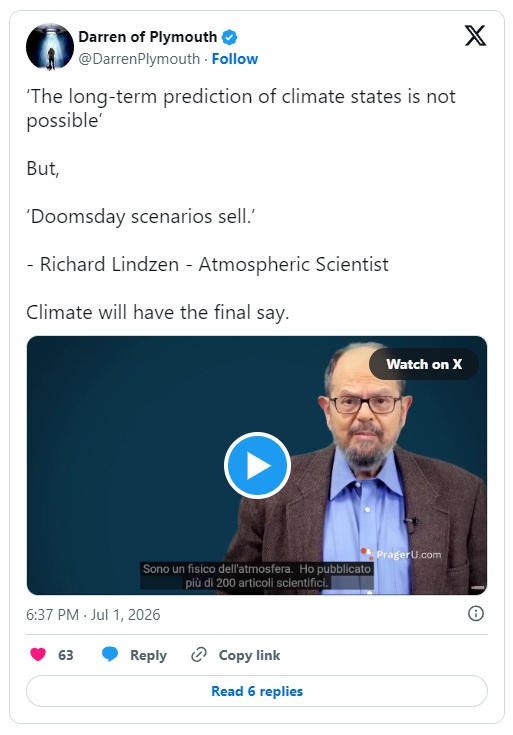This screenshot has height=735, width=513.
Task: Open Darren of Plymouth's profile avatar
Action: (50, 47)
